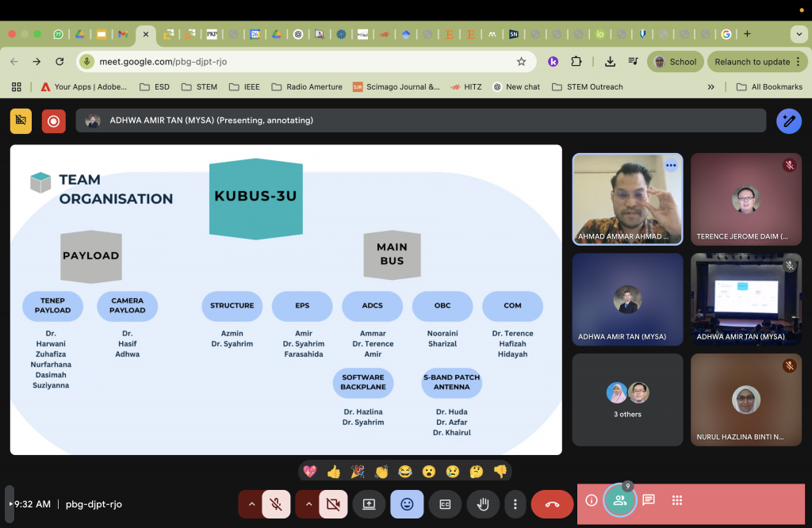Send the party popper reaction
Viewport: 812px width, 528px height.
pos(358,471)
